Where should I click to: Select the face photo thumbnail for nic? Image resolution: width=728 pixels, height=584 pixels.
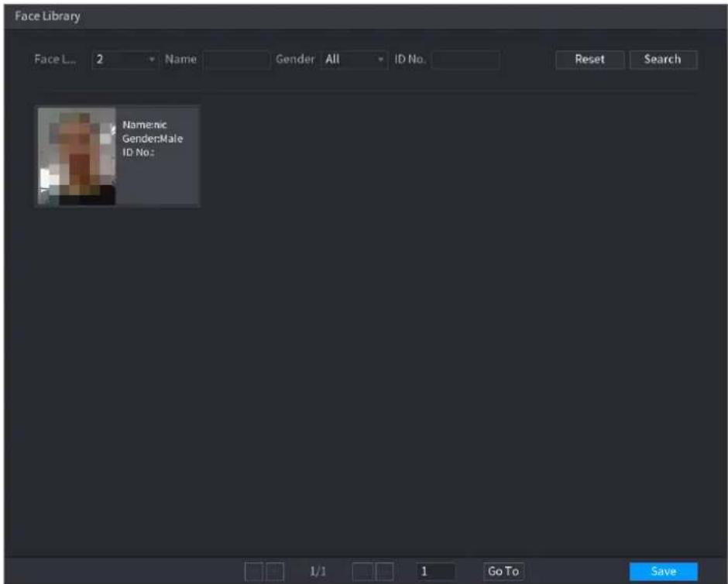[x=77, y=156]
